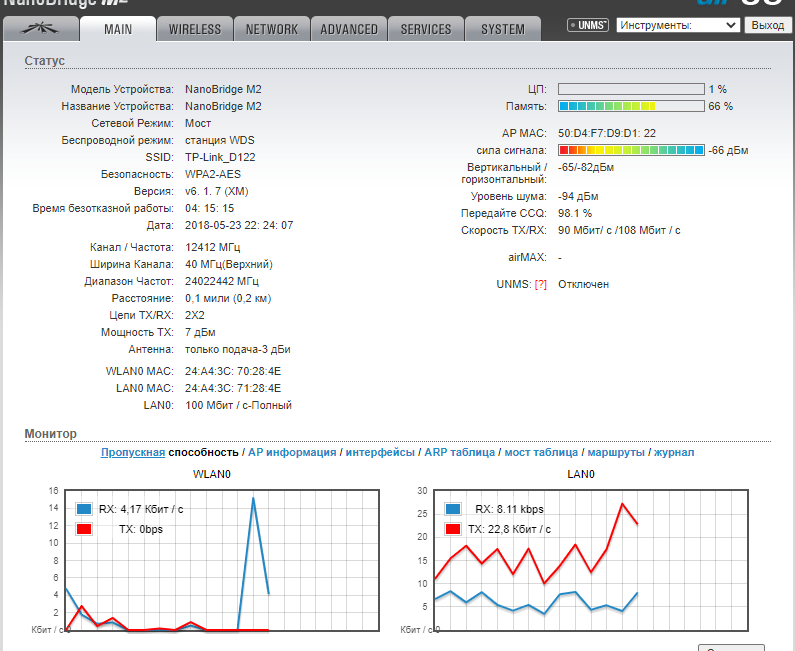
Task: Open the Ubiquiti logo tab
Action: (41, 29)
